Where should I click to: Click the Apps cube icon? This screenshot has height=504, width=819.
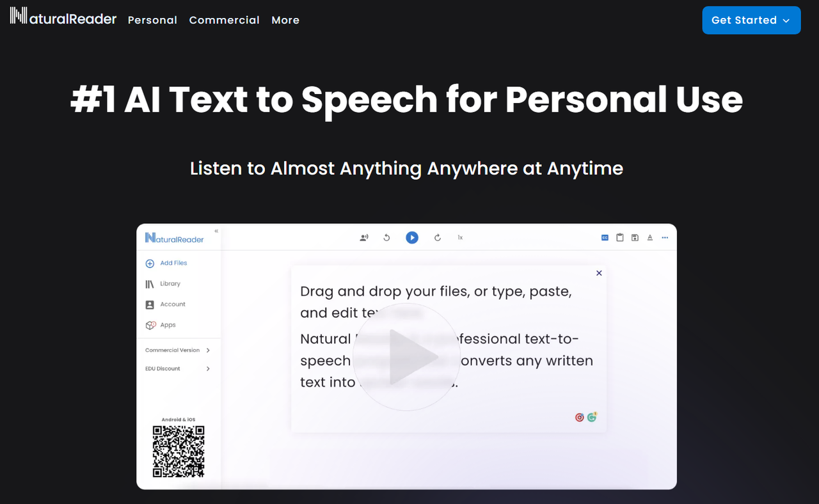coord(150,325)
